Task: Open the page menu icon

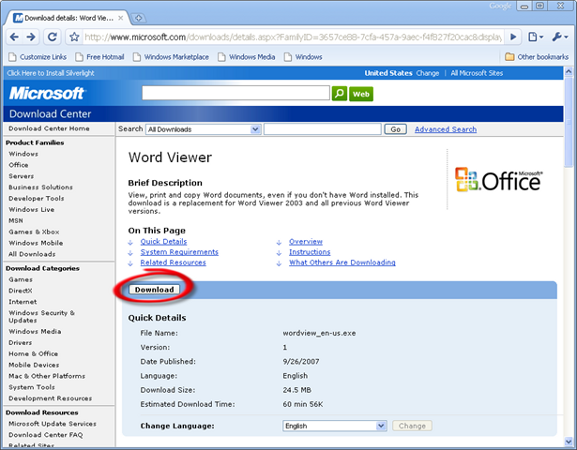Action: 535,37
